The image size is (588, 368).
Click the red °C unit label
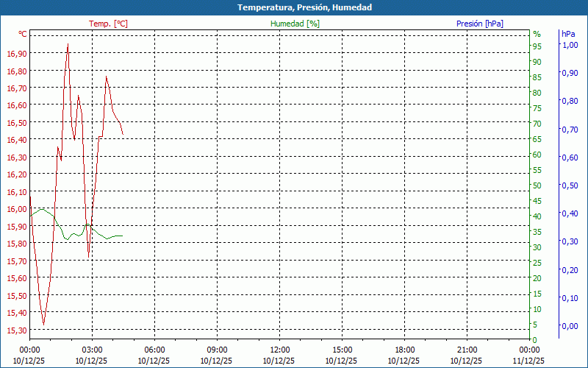[23, 34]
